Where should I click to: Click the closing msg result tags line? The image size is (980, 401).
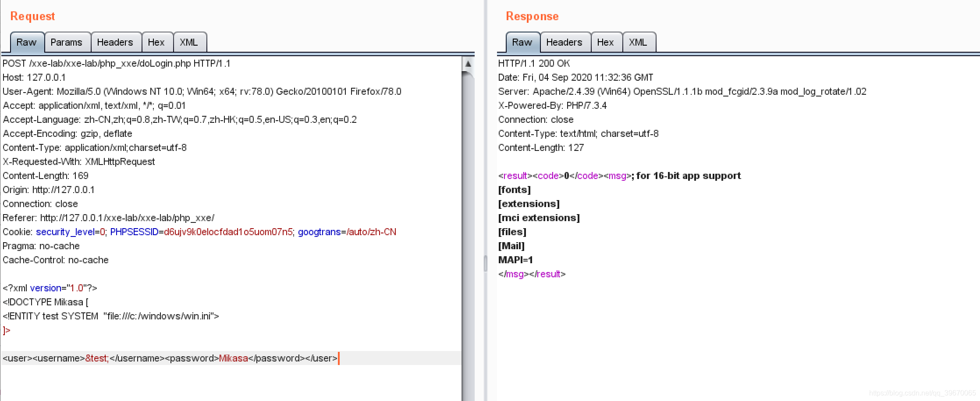[532, 274]
